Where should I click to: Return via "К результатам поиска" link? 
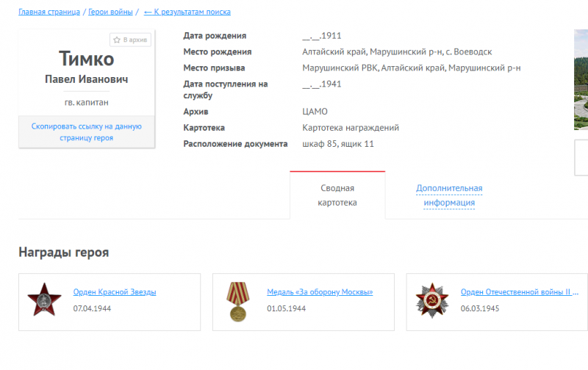click(x=187, y=12)
